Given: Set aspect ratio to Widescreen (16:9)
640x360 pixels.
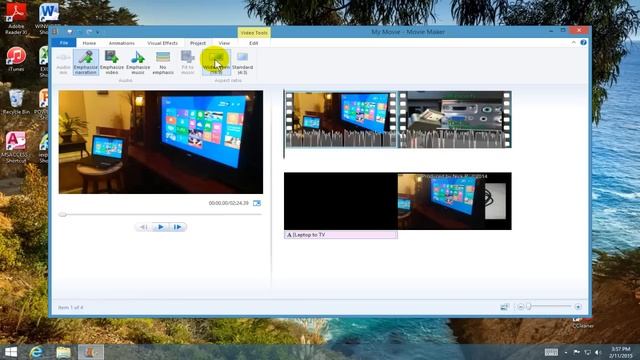Looking at the screenshot, I should 216,62.
